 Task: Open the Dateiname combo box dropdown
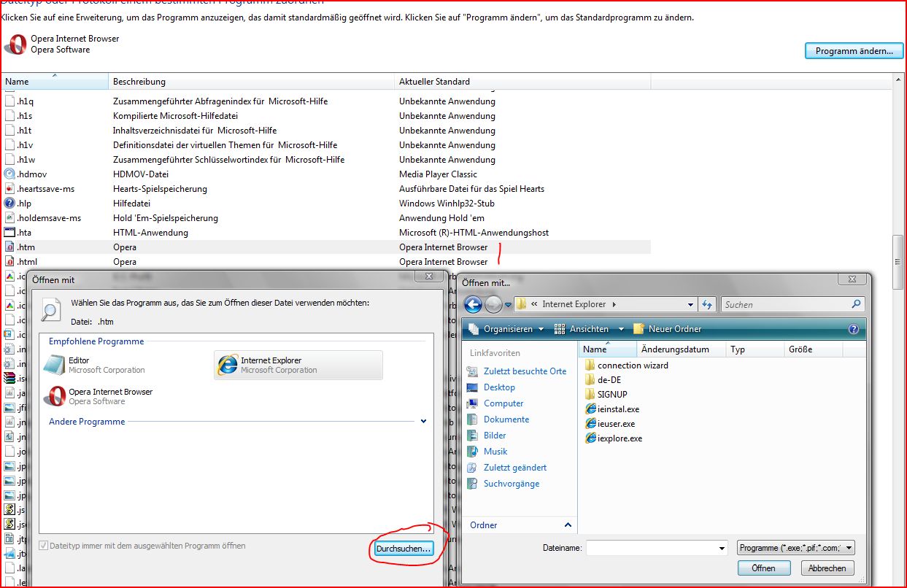pos(722,548)
